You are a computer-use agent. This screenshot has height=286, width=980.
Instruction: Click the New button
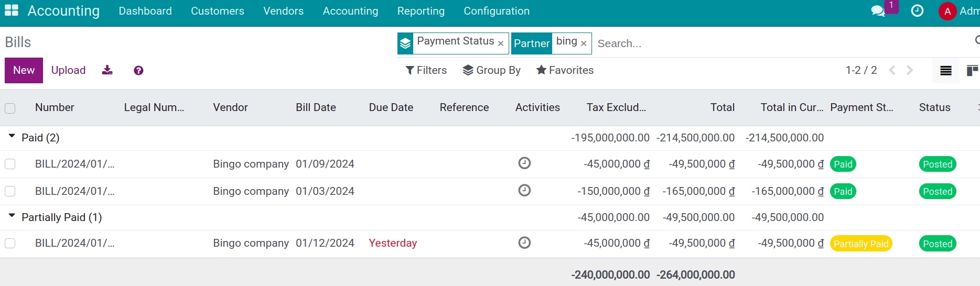[24, 70]
